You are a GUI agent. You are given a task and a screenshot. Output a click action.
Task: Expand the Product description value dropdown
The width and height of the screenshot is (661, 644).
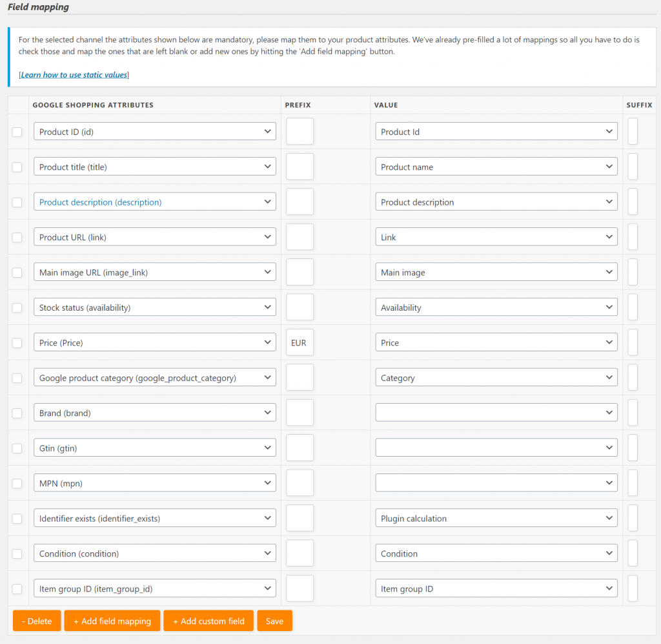click(496, 202)
